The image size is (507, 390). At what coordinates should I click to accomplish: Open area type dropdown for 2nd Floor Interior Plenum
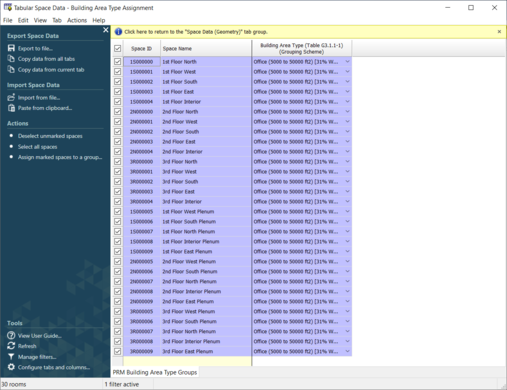pyautogui.click(x=347, y=292)
